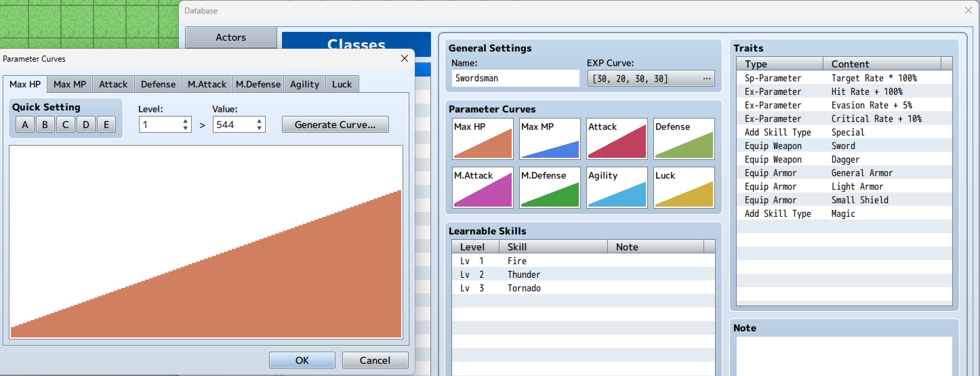Click the M.Defense curve thumbnail

(550, 188)
